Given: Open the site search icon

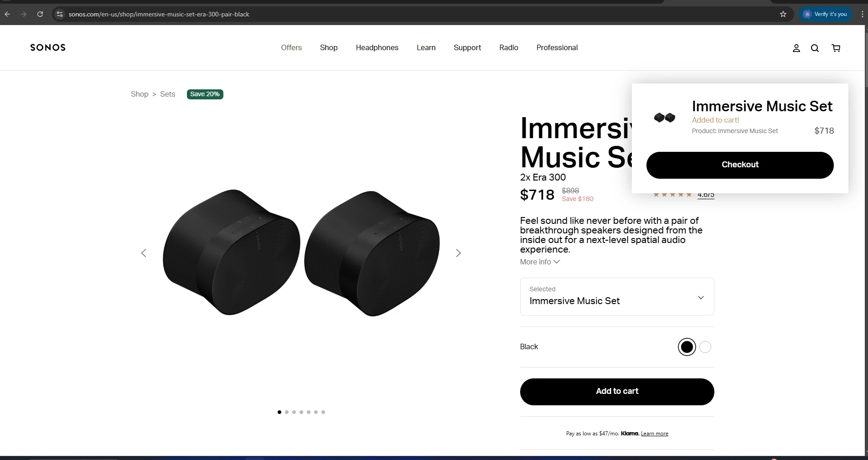Looking at the screenshot, I should [x=815, y=48].
